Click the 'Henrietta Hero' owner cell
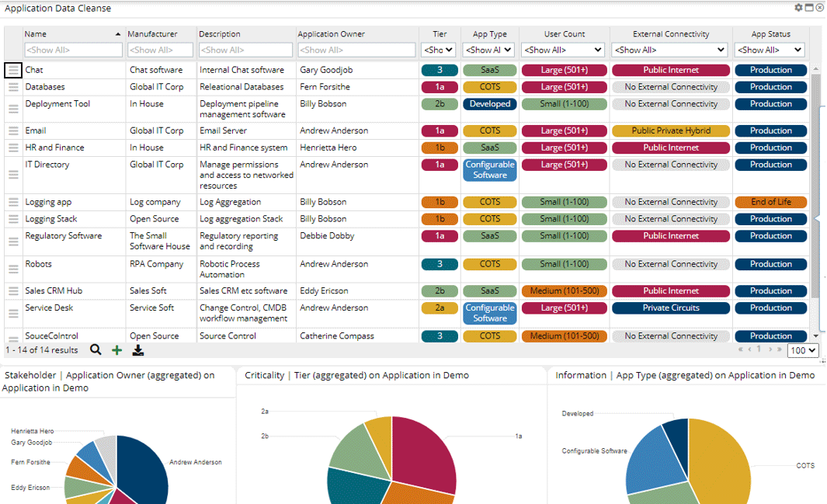Image resolution: width=827 pixels, height=504 pixels. point(328,148)
